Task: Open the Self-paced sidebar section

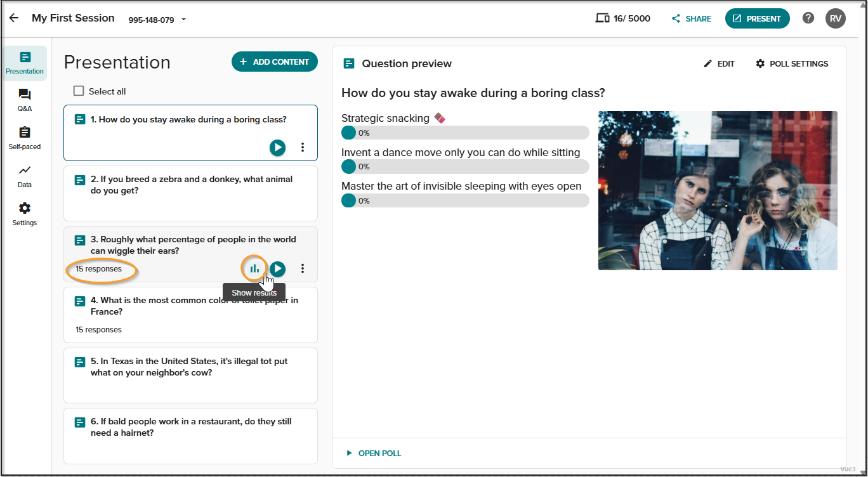Action: click(x=25, y=138)
